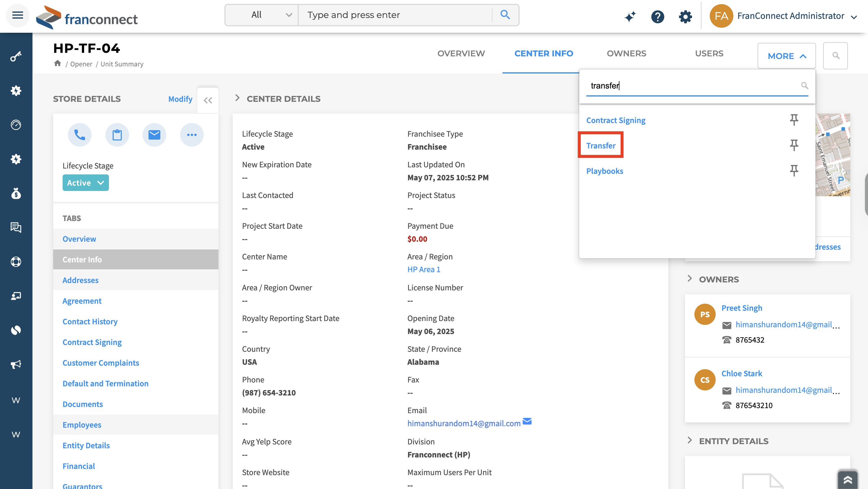Click the global search input field
Screen dimensions: 868x489
(x=395, y=15)
